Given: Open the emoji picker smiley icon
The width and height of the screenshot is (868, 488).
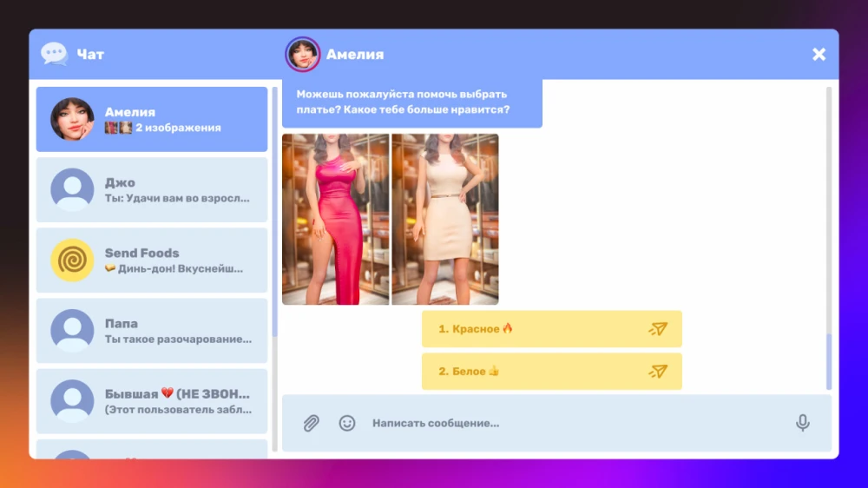Looking at the screenshot, I should coord(347,423).
